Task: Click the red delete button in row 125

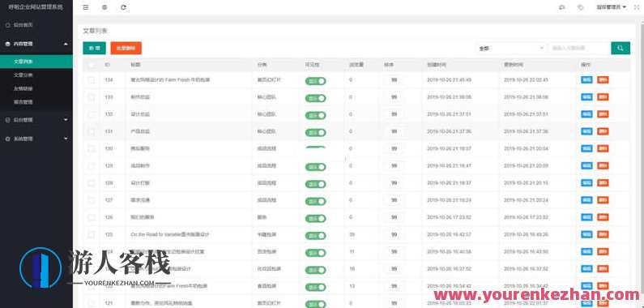Action: coord(603,234)
